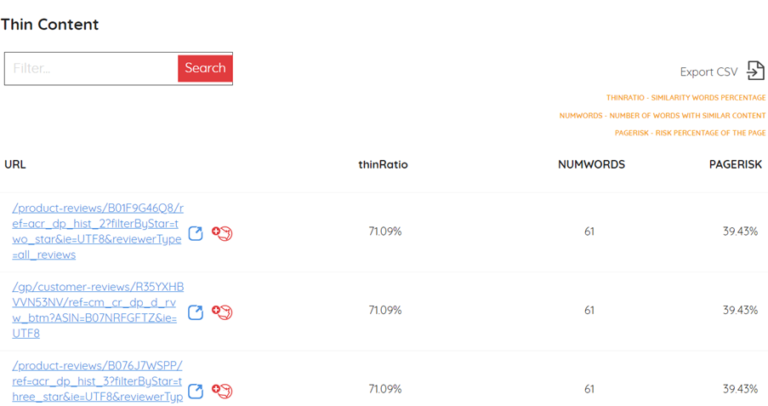This screenshot has height=406, width=768.
Task: Open the B076J7WSPP URL external link icon
Action: click(195, 391)
